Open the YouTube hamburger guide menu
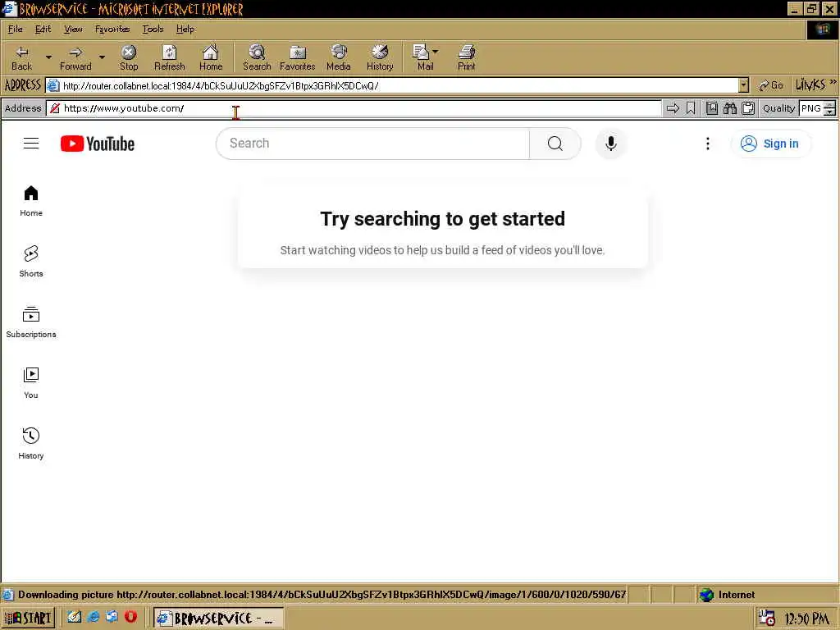 pyautogui.click(x=31, y=143)
